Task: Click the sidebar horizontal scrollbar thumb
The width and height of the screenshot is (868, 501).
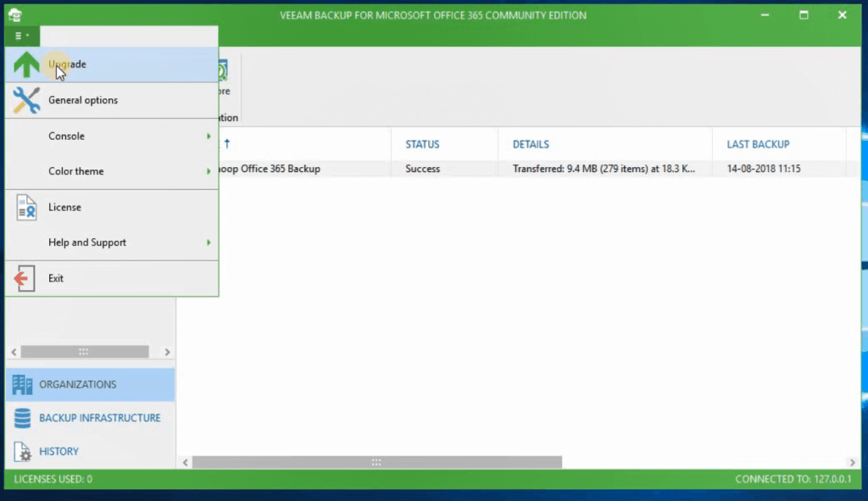Action: 85,352
